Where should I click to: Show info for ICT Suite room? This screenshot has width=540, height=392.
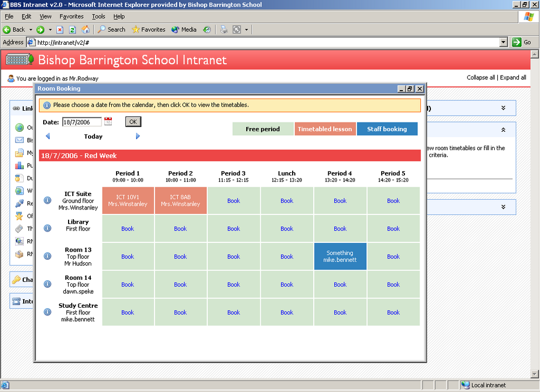tap(48, 200)
